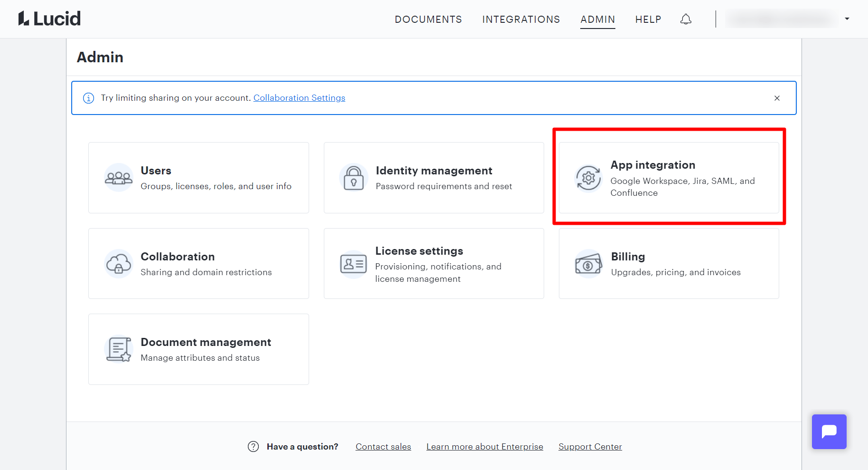
Task: Click the question mark icon in footer
Action: pos(254,447)
